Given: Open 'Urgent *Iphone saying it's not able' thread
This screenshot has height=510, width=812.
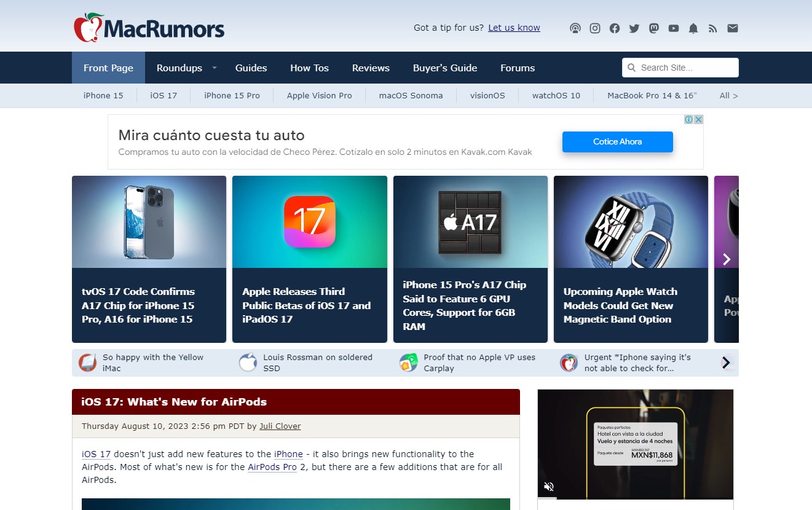Looking at the screenshot, I should pos(637,363).
